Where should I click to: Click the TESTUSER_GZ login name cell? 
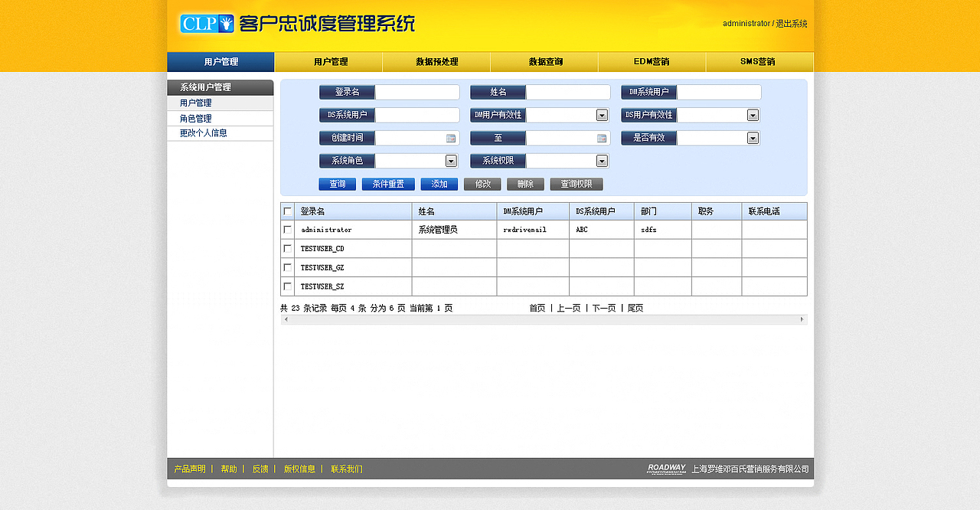(353, 268)
